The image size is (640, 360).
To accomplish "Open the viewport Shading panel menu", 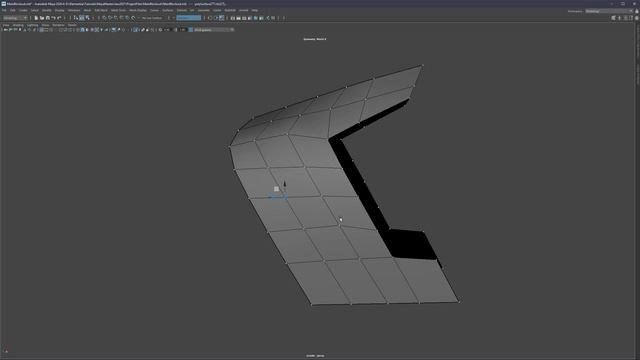I will click(x=18, y=25).
